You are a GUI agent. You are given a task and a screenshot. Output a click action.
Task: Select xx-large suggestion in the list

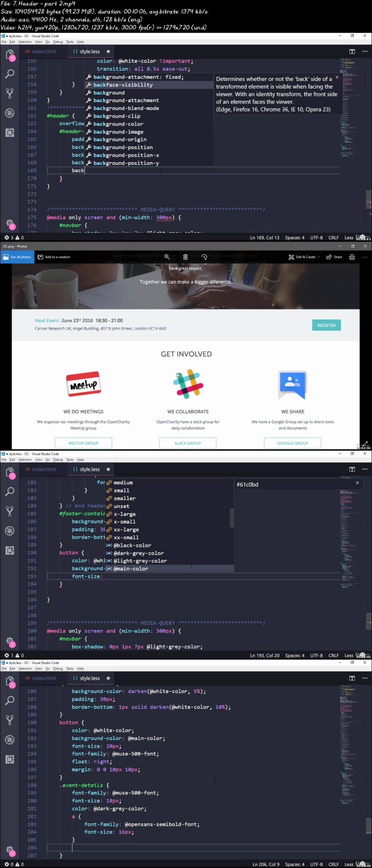coord(170,530)
